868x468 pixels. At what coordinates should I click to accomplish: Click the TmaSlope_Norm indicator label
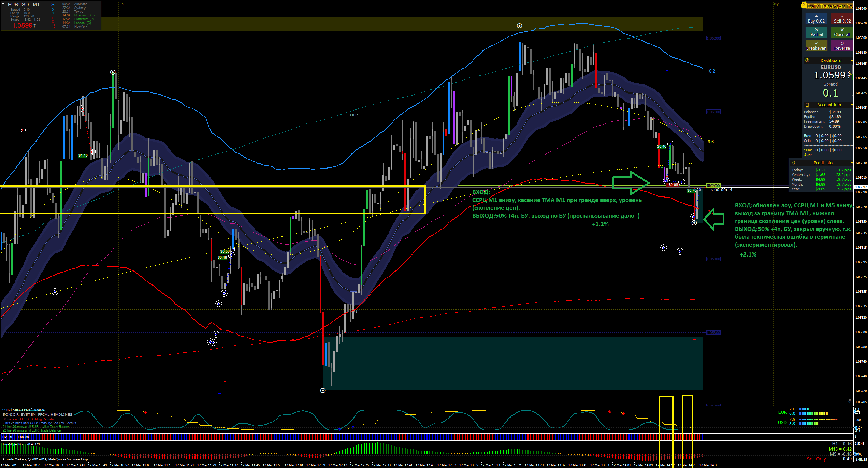click(x=21, y=444)
